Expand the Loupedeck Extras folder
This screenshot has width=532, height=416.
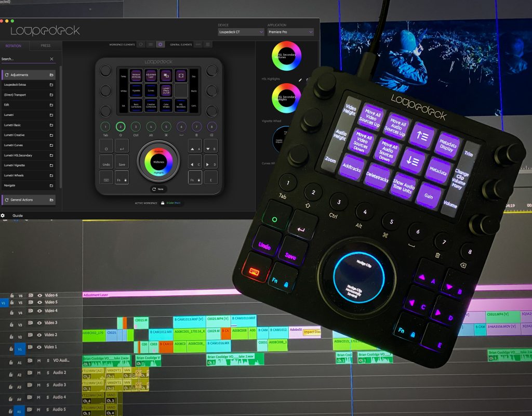click(x=29, y=85)
